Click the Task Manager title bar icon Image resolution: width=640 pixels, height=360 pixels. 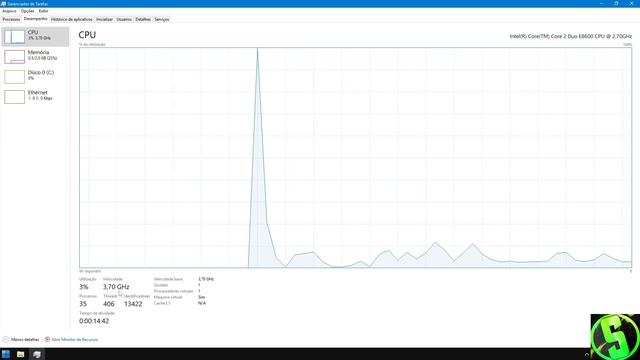pos(4,4)
